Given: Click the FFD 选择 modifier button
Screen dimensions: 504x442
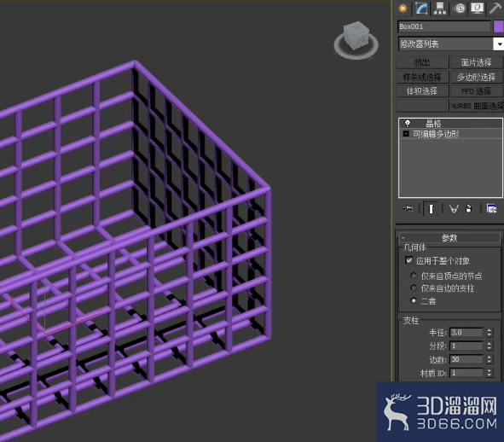Looking at the screenshot, I should pos(477,91).
